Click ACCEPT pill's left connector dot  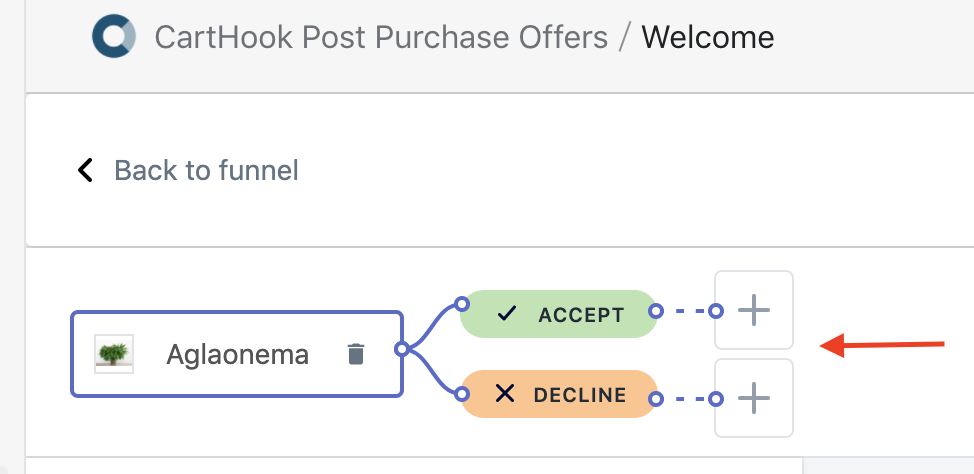461,303
